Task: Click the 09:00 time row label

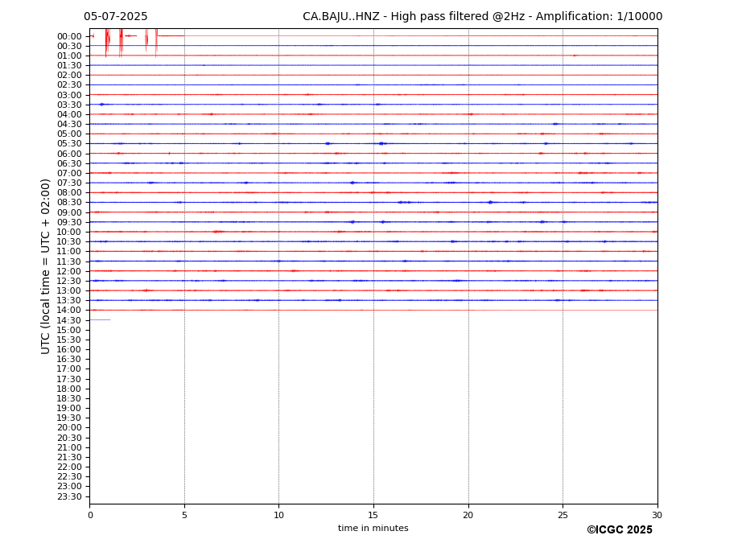Action: (69, 212)
